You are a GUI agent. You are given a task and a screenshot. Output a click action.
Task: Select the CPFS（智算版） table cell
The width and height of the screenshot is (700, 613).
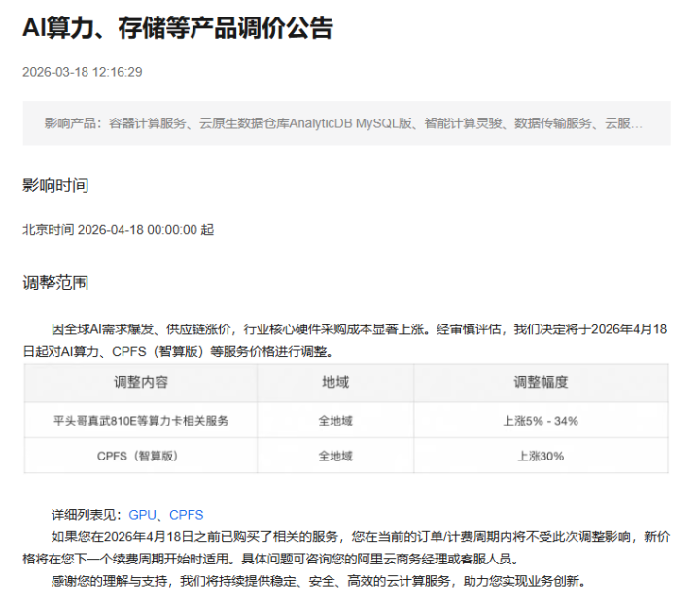[141, 456]
